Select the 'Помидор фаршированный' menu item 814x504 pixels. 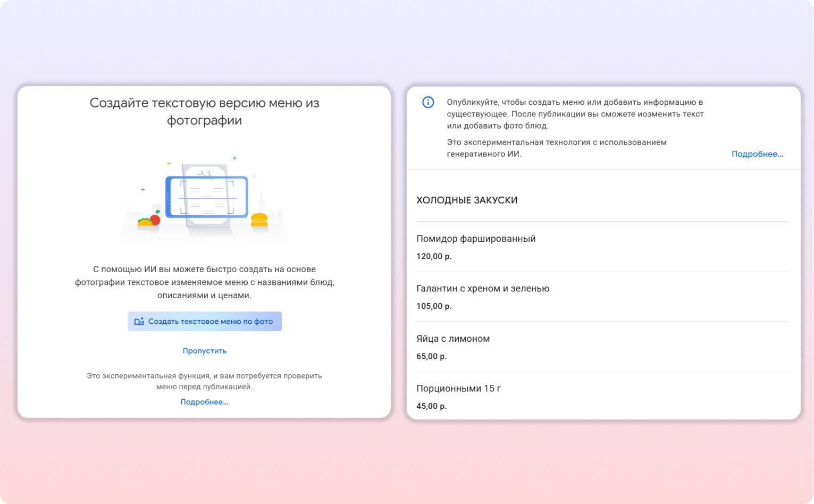(476, 239)
